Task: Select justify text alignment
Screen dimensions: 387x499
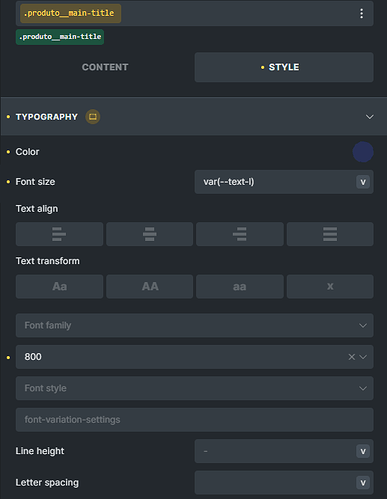Action: (330, 234)
